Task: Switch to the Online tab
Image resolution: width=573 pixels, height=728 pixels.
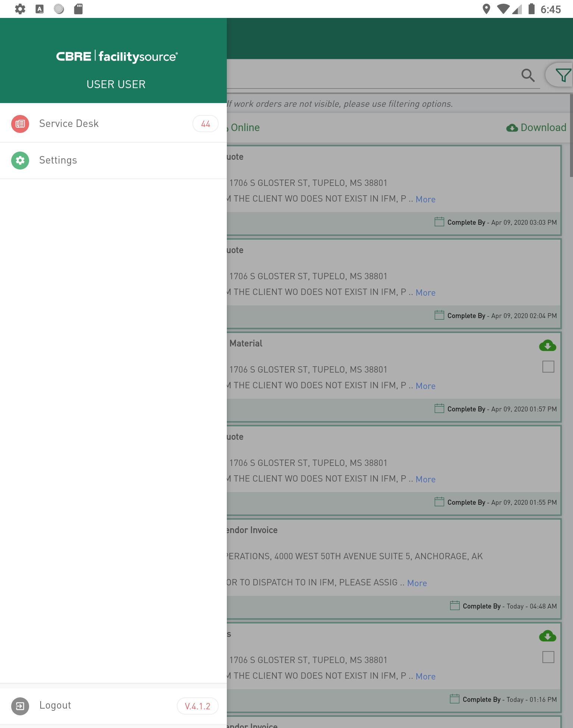Action: pos(245,128)
